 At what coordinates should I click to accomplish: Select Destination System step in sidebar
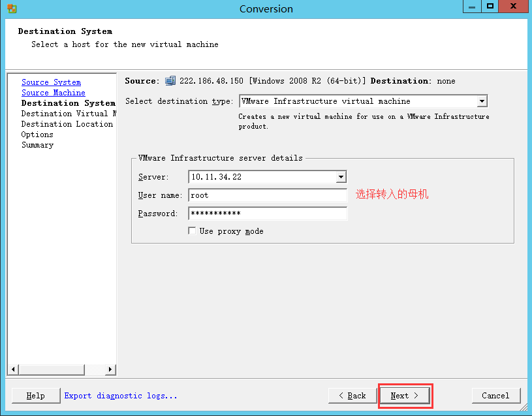click(x=68, y=103)
